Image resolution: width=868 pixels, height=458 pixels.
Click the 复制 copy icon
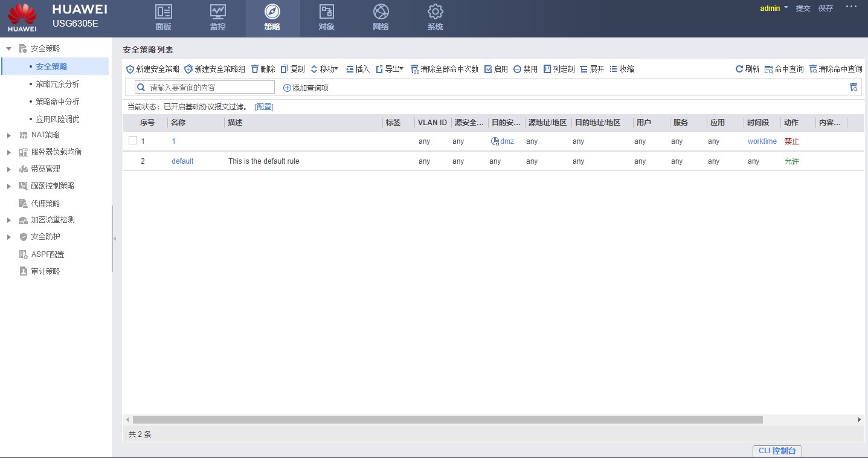click(x=285, y=69)
